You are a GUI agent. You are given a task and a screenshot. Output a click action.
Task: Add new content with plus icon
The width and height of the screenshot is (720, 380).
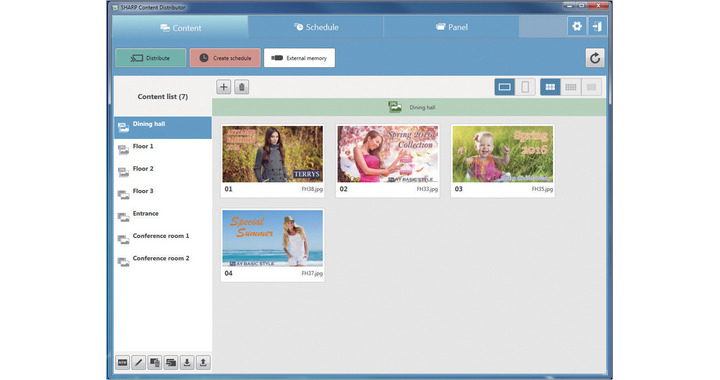tap(224, 87)
